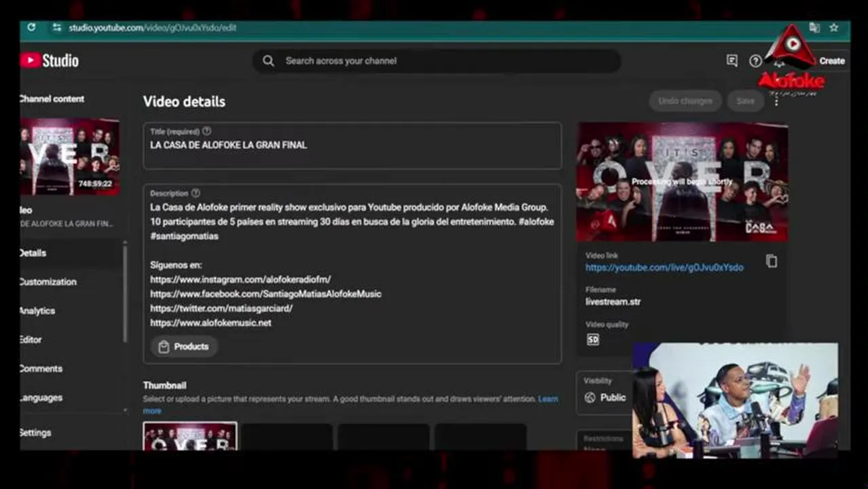Click the Description help question mark icon
Viewport: 868px width, 489px height.
click(196, 193)
